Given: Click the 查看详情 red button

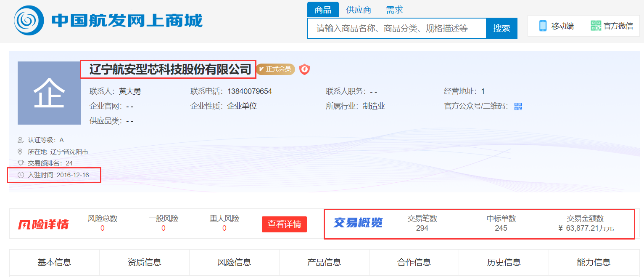Looking at the screenshot, I should 284,224.
